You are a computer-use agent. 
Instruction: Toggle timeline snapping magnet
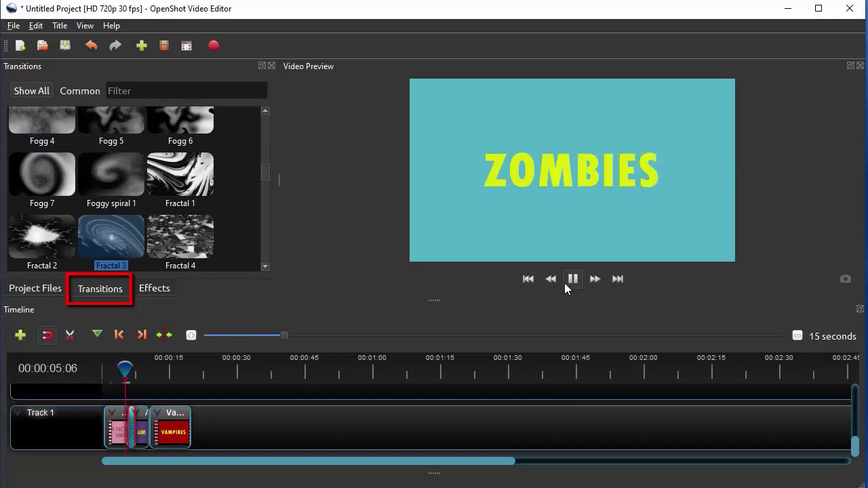(x=47, y=335)
